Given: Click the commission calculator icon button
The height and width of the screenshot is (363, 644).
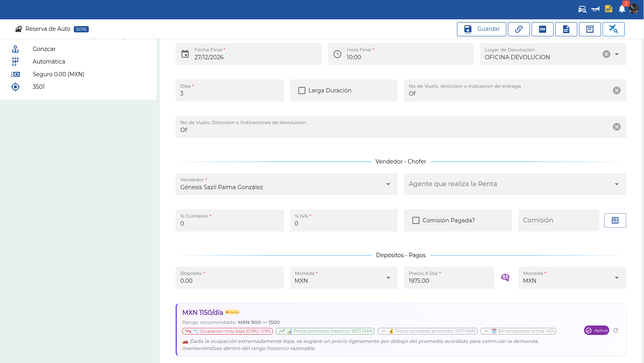Looking at the screenshot, I should tap(615, 220).
